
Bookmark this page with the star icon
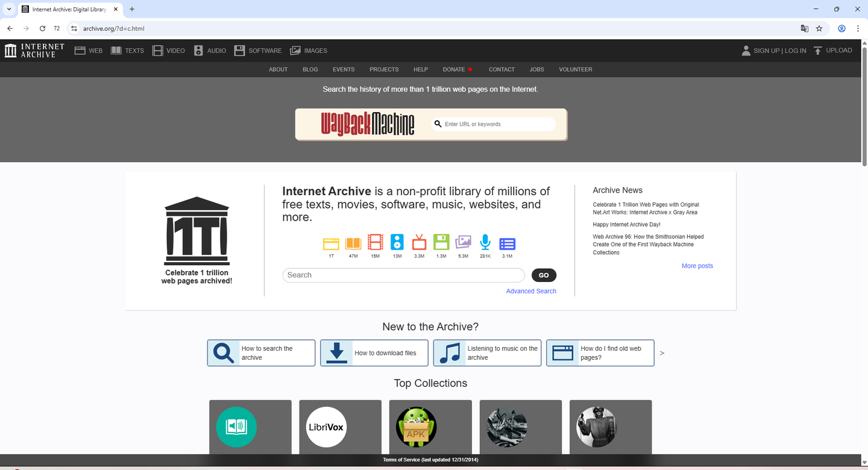[819, 28]
